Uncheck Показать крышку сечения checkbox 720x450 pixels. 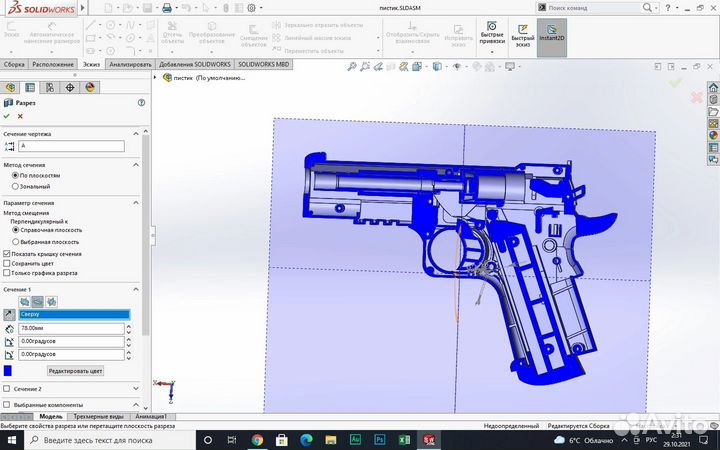pyautogui.click(x=6, y=253)
